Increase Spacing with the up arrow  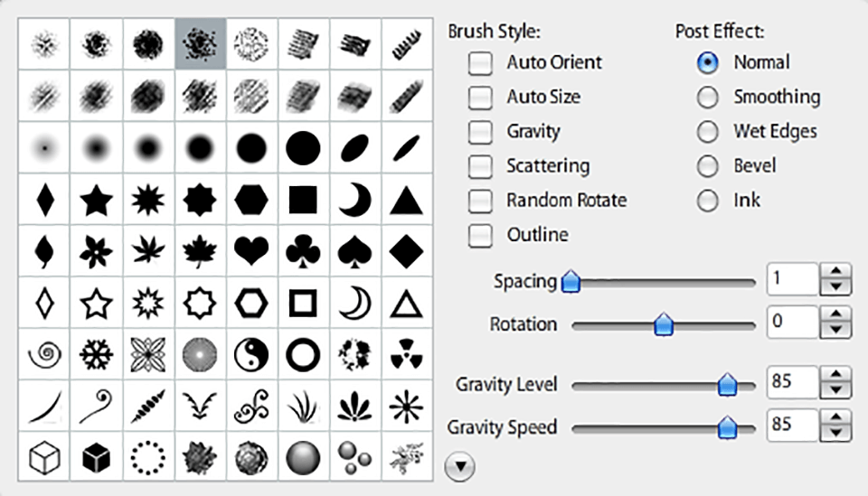point(835,271)
